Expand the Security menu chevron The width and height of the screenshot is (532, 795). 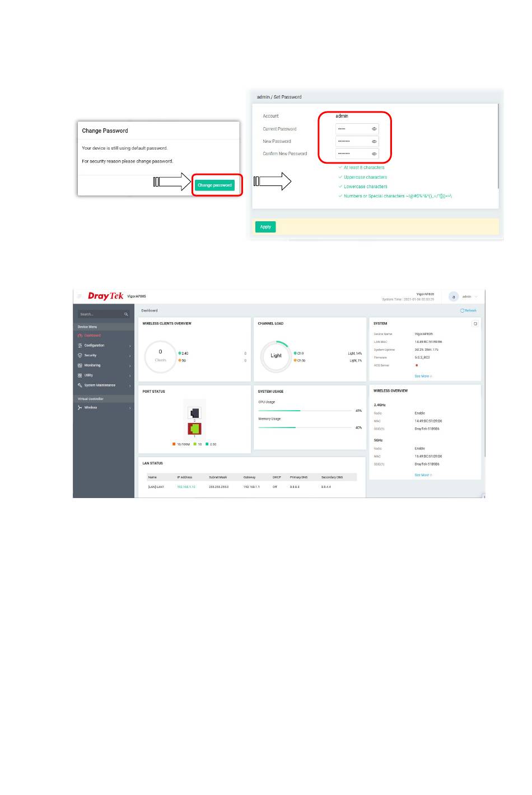tap(130, 356)
